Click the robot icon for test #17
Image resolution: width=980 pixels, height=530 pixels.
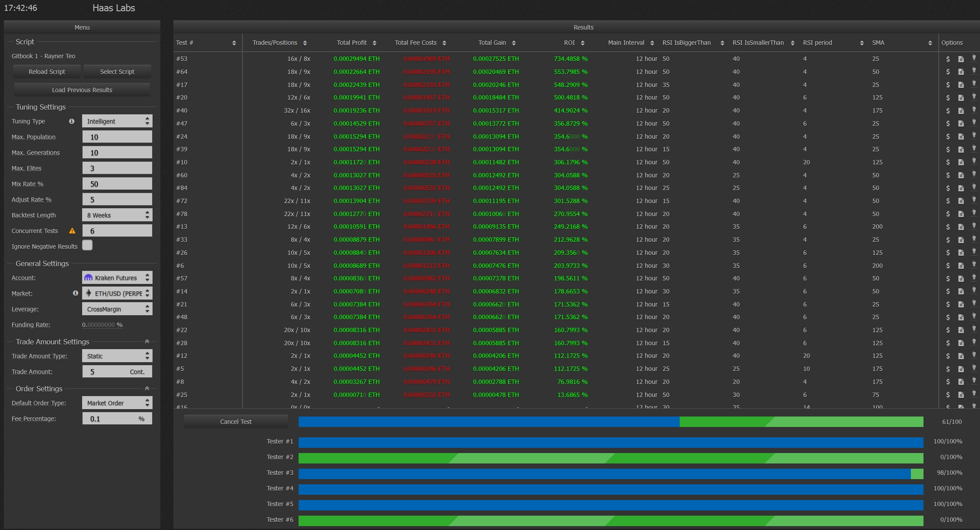pos(974,84)
